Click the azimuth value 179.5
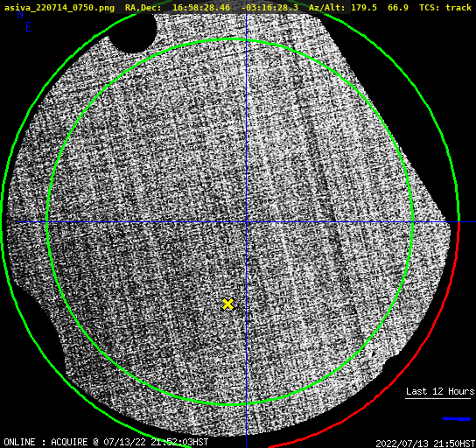The height and width of the screenshot is (448, 476). pyautogui.click(x=364, y=8)
